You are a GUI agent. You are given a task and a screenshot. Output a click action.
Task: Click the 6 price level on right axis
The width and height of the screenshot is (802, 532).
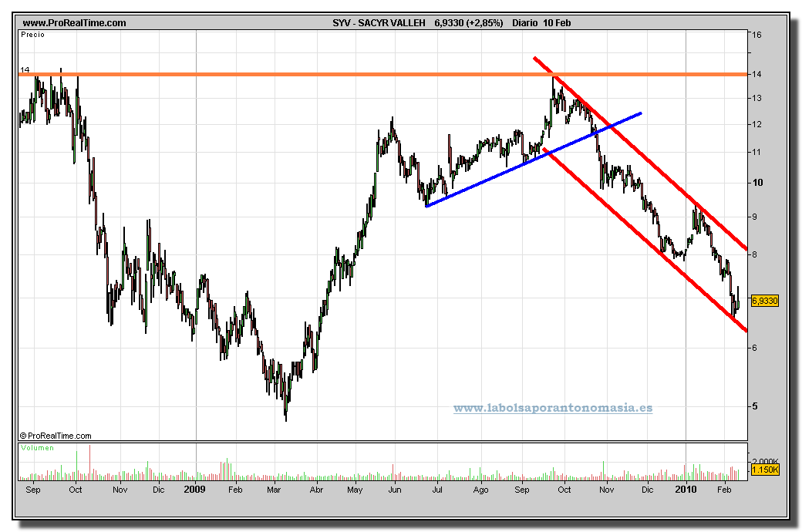click(754, 348)
